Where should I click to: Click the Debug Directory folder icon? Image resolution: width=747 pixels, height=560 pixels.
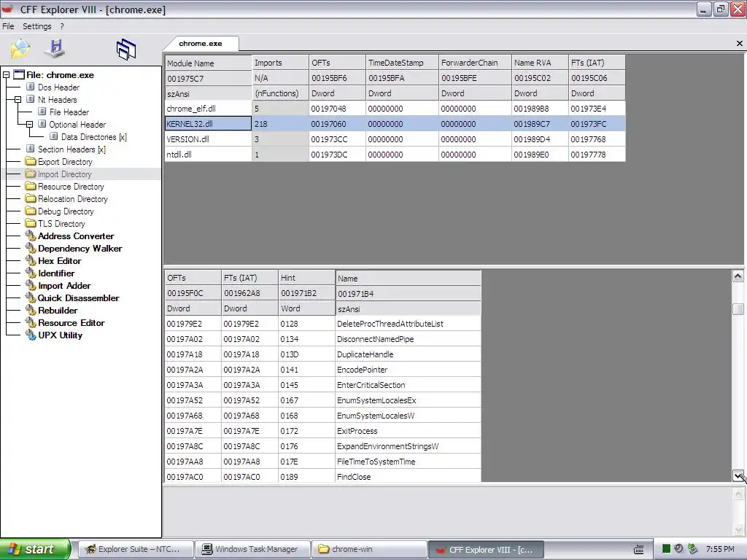31,211
